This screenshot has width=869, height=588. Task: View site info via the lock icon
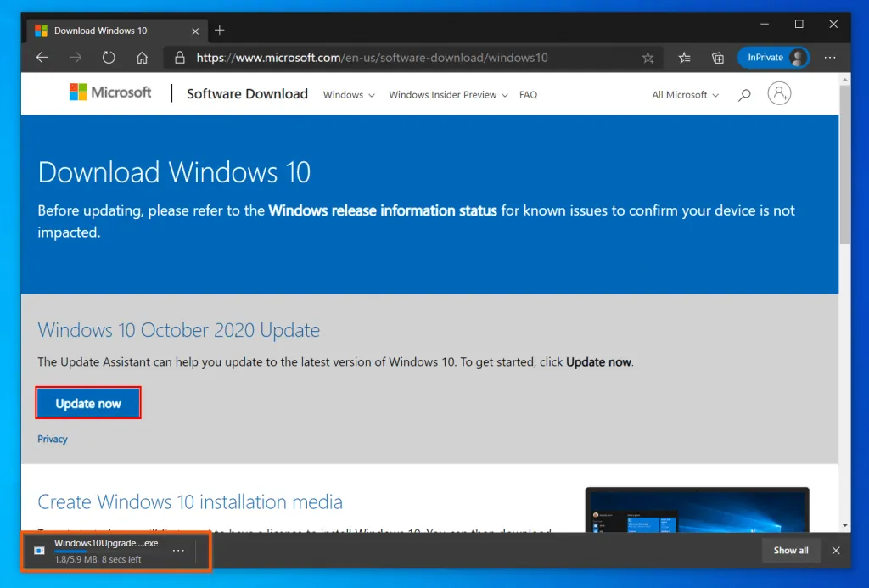[x=180, y=57]
